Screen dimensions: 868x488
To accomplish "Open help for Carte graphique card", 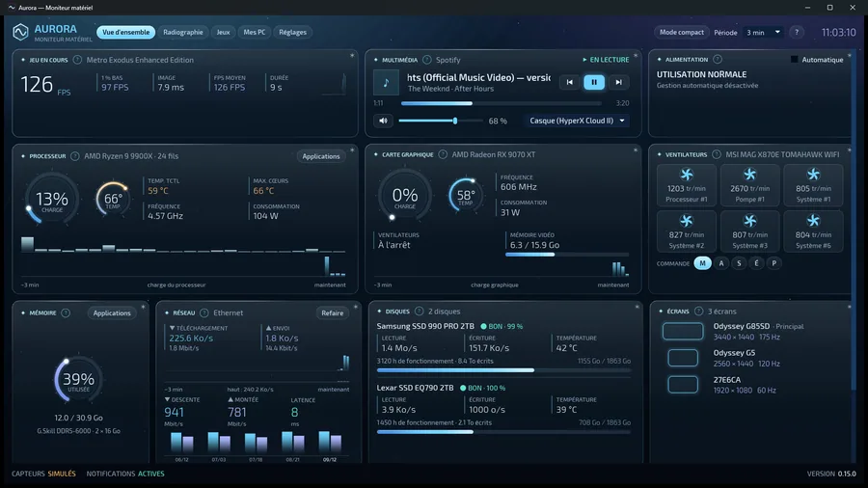I will click(x=443, y=154).
